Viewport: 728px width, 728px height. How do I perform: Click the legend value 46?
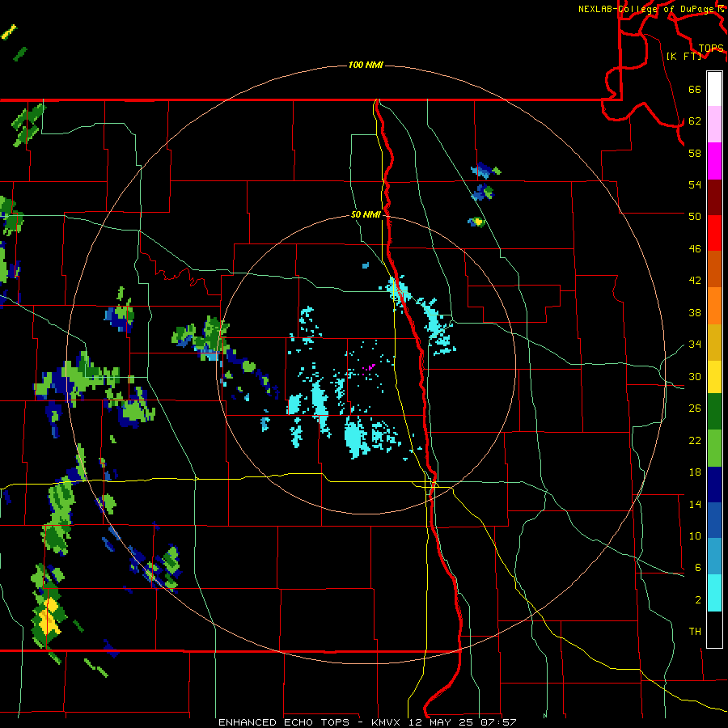695,249
